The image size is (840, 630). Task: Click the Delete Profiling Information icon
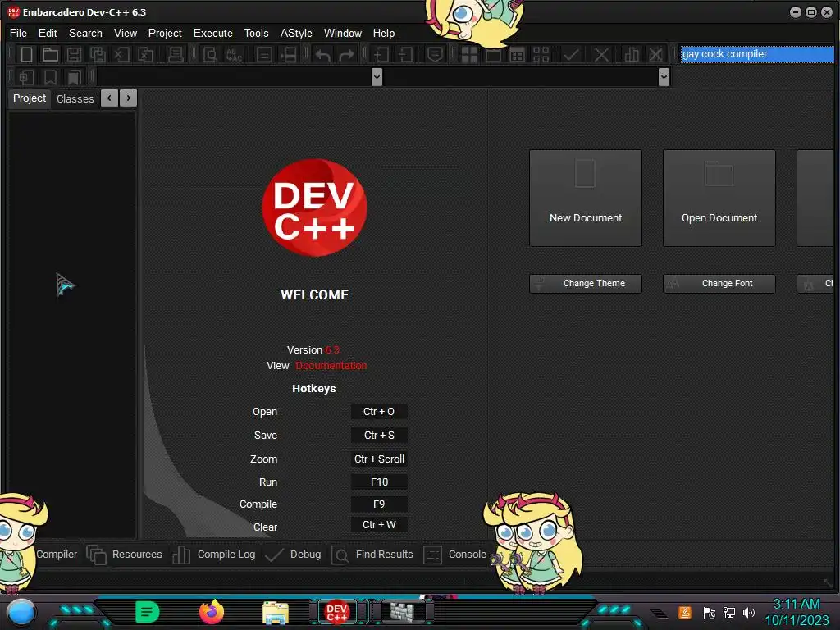655,55
